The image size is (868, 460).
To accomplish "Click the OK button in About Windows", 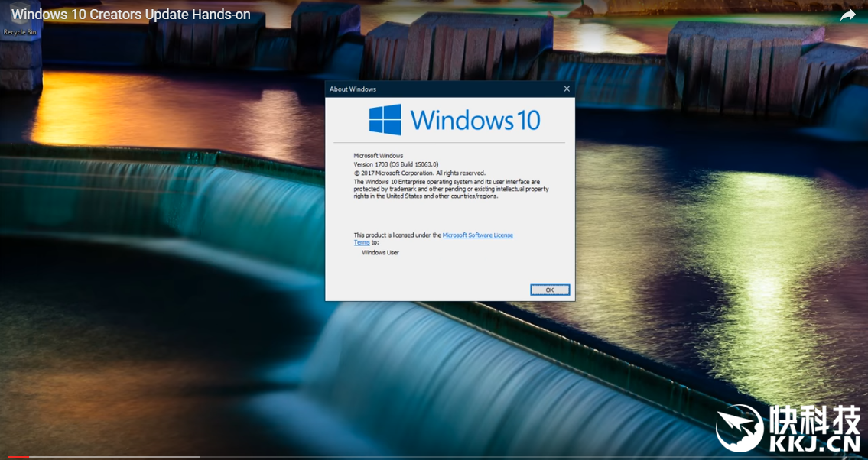I will click(550, 290).
